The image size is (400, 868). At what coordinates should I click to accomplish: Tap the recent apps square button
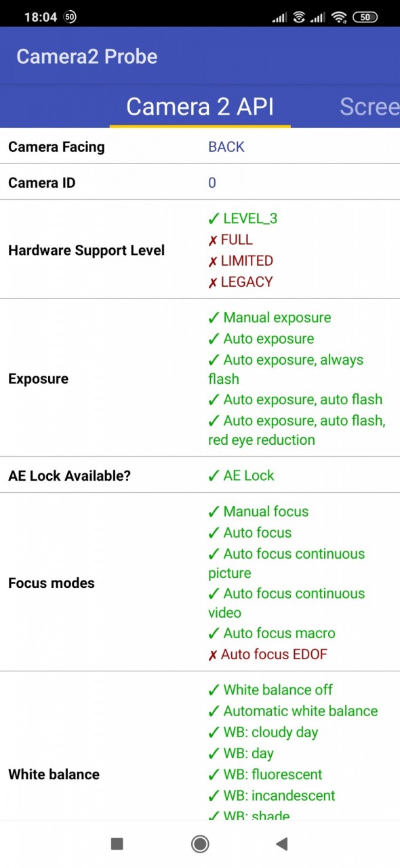[x=117, y=844]
